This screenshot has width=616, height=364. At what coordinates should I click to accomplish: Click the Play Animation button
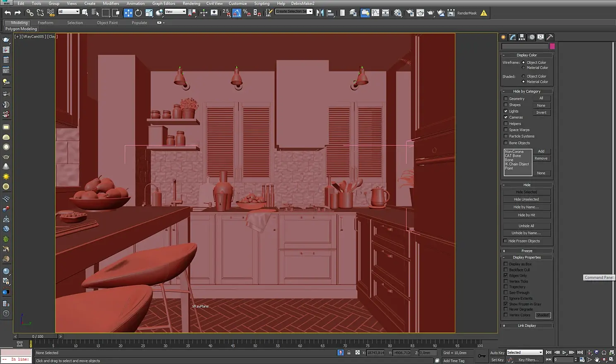(x=564, y=352)
